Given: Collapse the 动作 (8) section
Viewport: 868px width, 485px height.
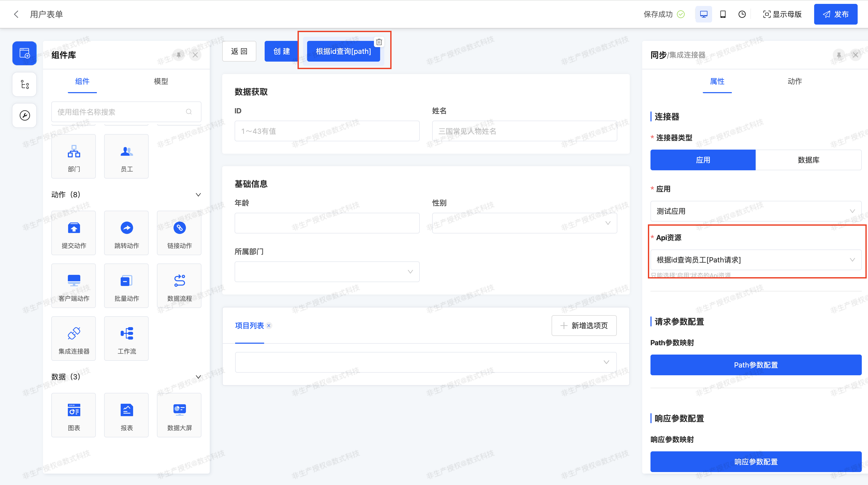Looking at the screenshot, I should tap(198, 195).
